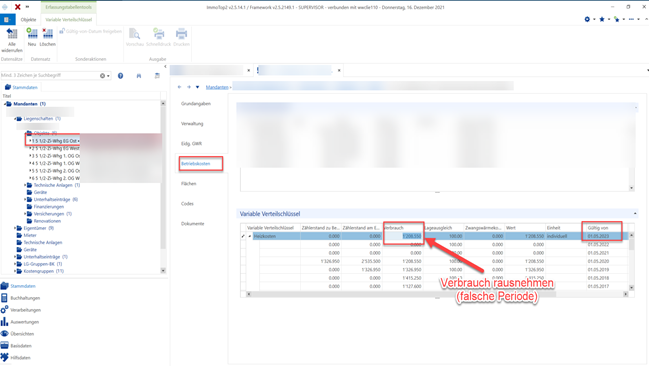Switch to the Objekte ribbon tab

tap(29, 19)
